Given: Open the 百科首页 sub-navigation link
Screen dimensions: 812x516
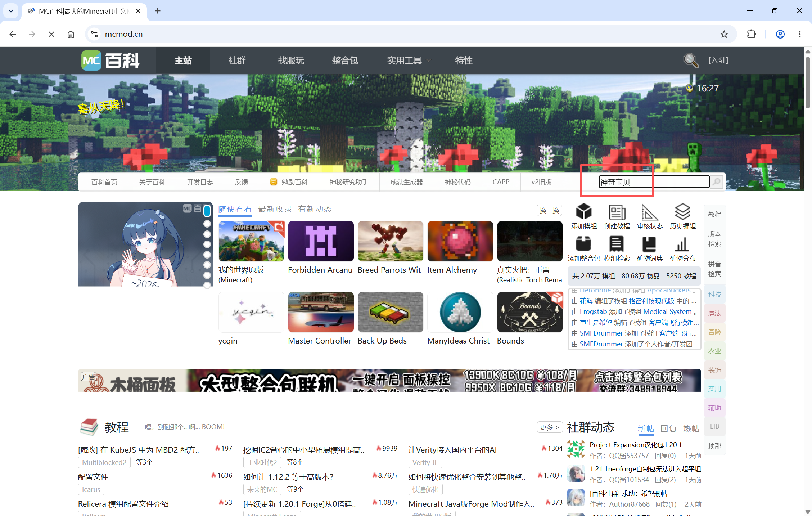Looking at the screenshot, I should pyautogui.click(x=104, y=182).
